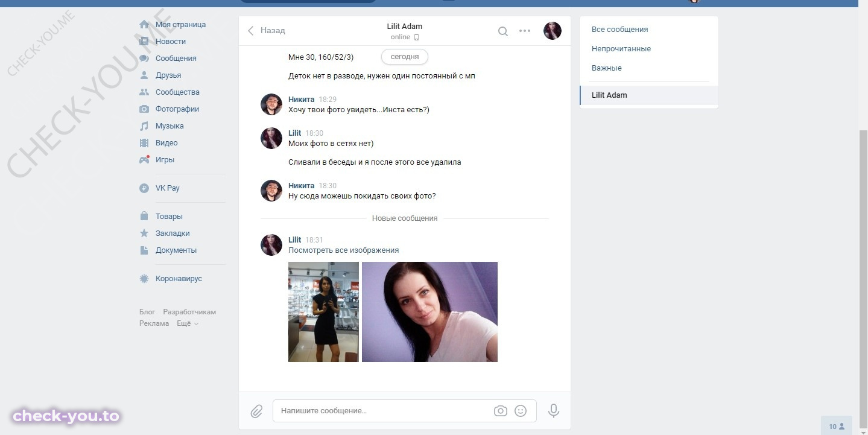Image resolution: width=868 pixels, height=435 pixels.
Task: Open Никита's name on the 18:29 message
Action: pos(301,100)
